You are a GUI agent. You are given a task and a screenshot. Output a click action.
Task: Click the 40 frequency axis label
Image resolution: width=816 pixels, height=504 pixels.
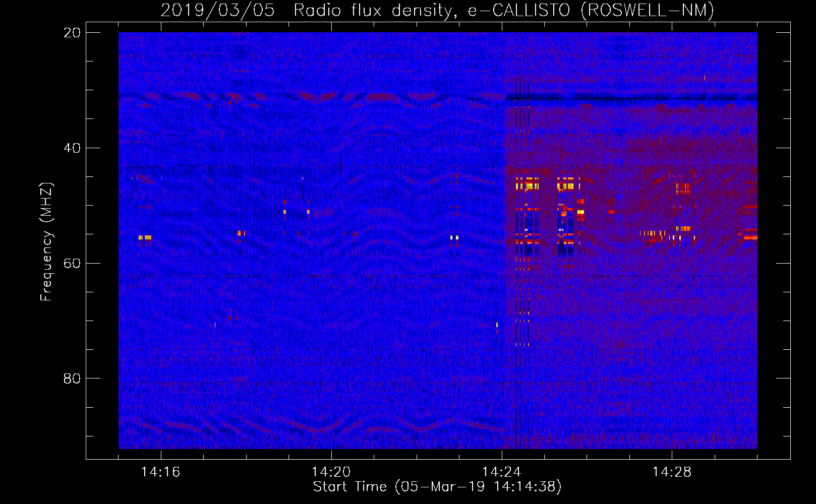coord(72,148)
